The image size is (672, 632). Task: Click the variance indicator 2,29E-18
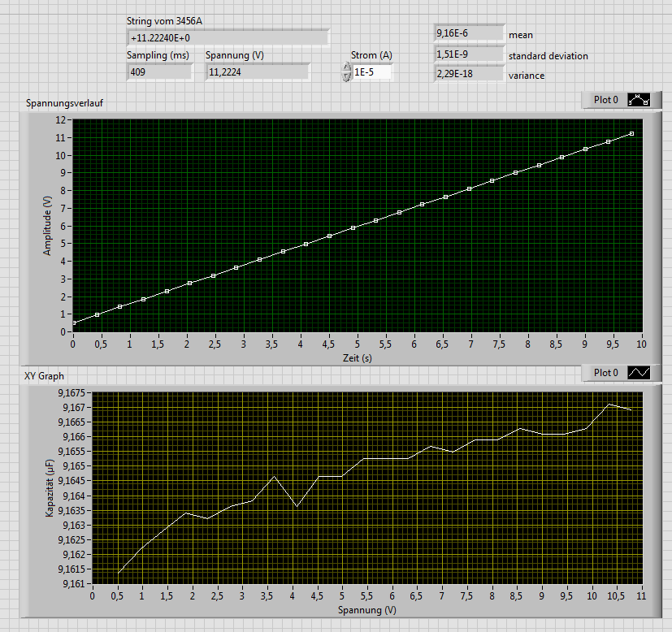click(x=469, y=74)
